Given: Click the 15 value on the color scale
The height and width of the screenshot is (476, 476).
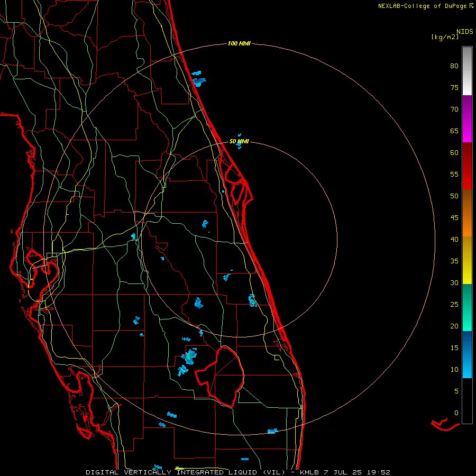Looking at the screenshot, I should tap(454, 347).
